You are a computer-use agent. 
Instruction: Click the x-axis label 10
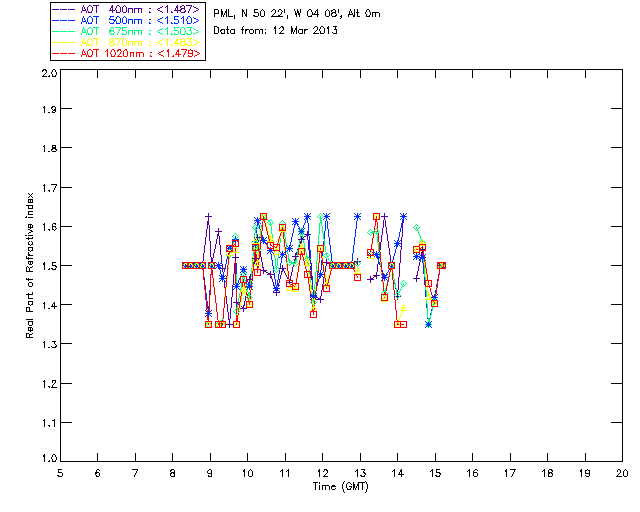coord(247,473)
